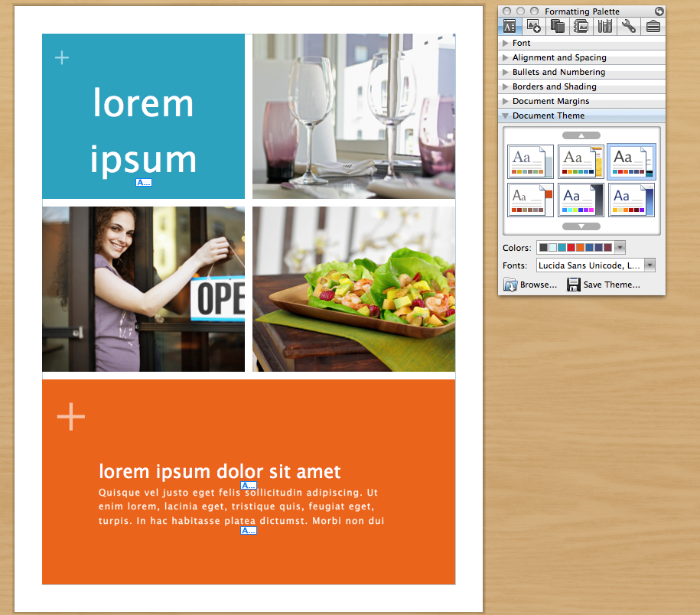Viewport: 700px width, 615px height.
Task: Select the Formatting Palette icon
Action: (x=510, y=25)
